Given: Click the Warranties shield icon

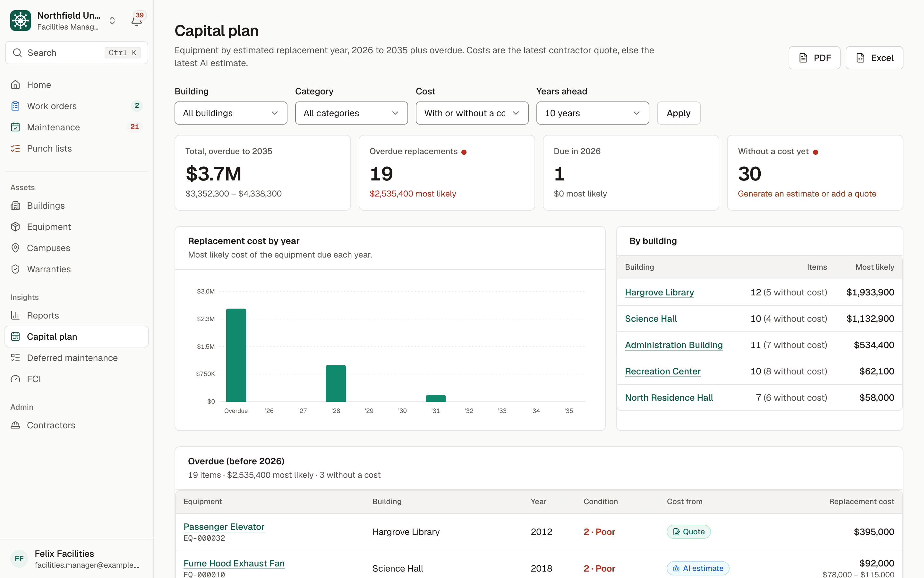Looking at the screenshot, I should [15, 269].
